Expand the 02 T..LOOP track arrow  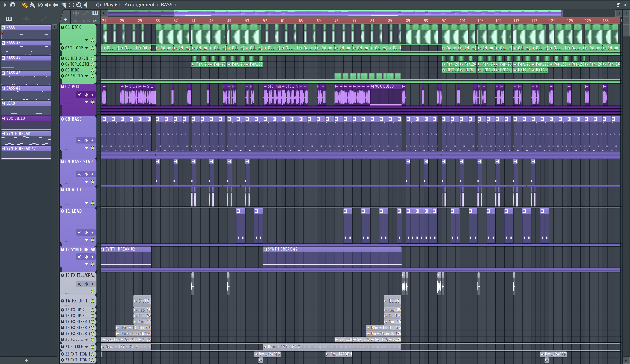click(x=87, y=48)
